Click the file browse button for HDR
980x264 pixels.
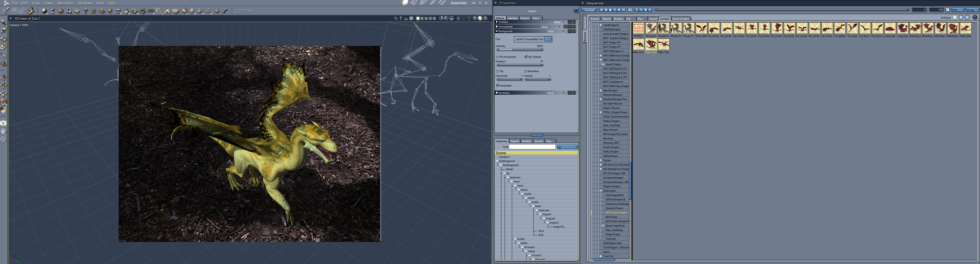(x=548, y=39)
